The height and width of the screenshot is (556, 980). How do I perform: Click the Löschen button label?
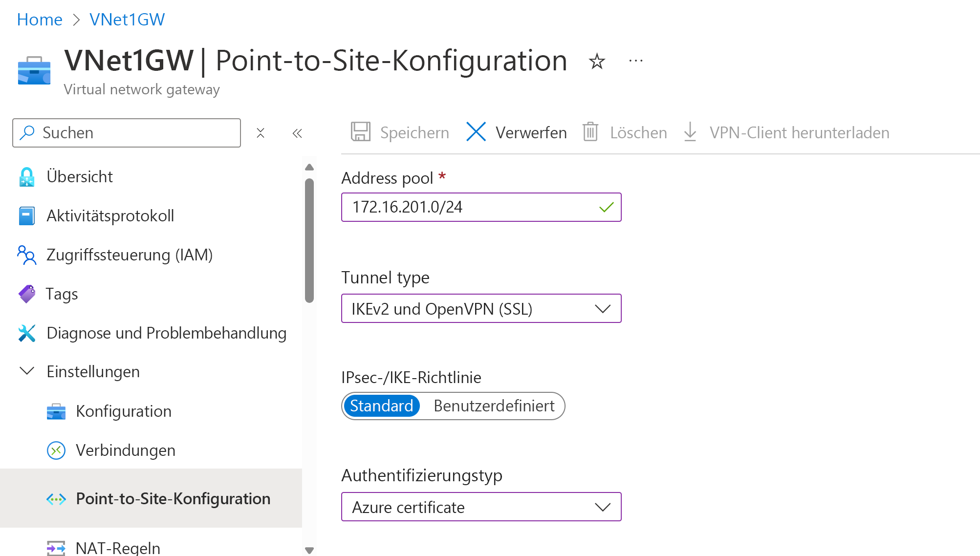(x=638, y=133)
